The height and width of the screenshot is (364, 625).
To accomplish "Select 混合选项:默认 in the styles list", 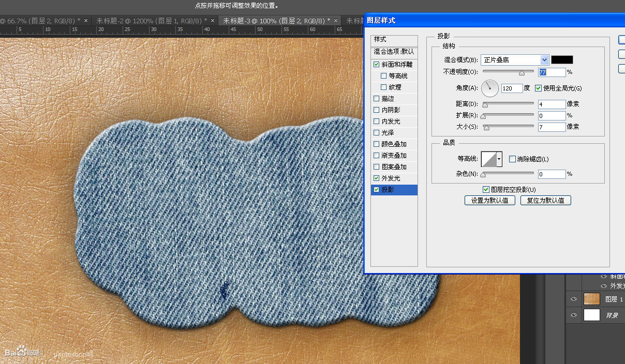I will 394,52.
